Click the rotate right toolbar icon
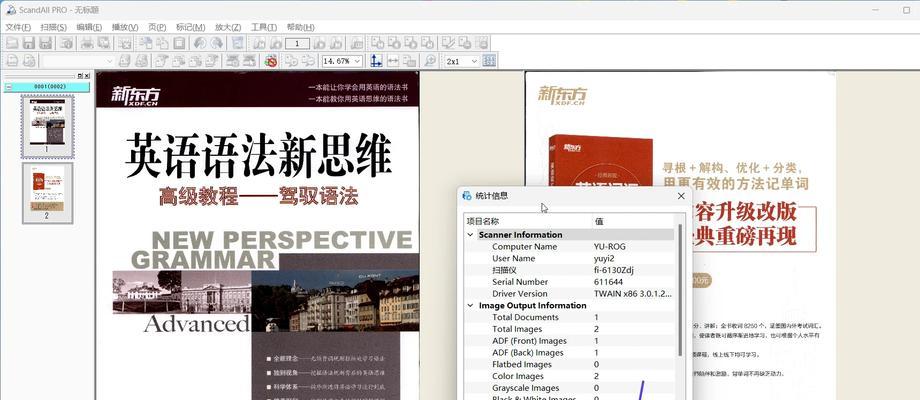The height and width of the screenshot is (400, 920). [x=217, y=43]
